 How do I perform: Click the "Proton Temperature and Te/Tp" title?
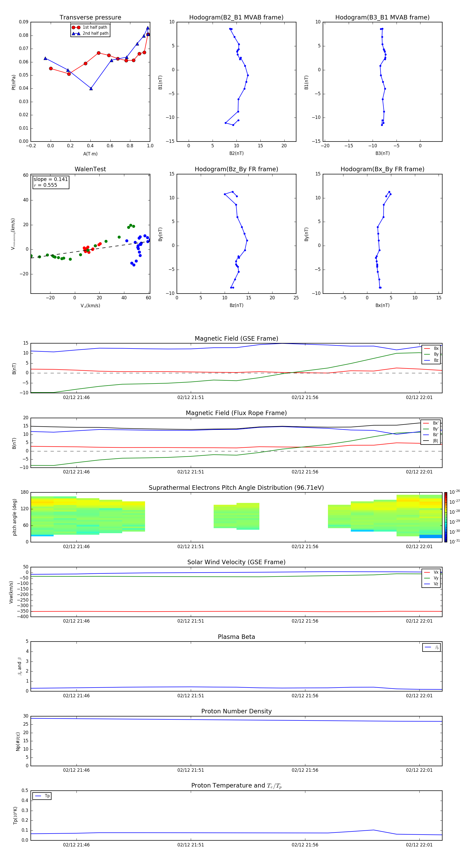tap(236, 786)
